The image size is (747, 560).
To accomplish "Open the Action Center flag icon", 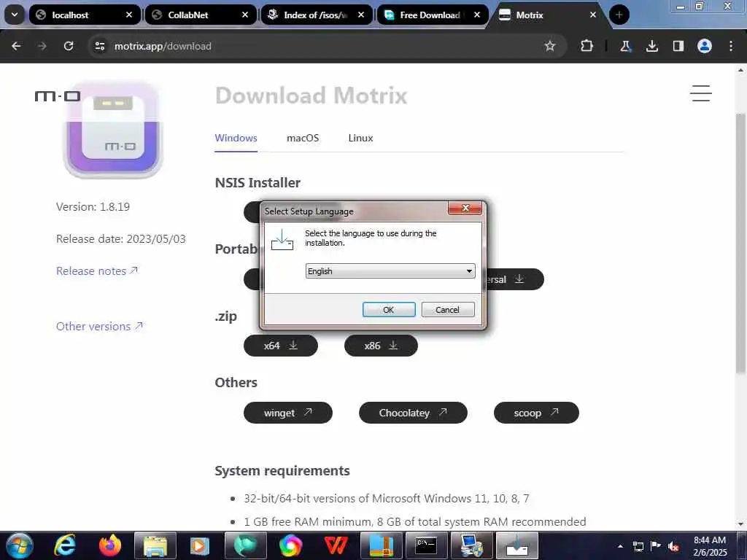I will (x=656, y=546).
